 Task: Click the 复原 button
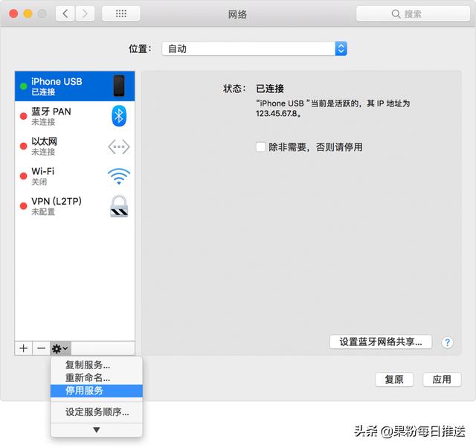pyautogui.click(x=394, y=380)
